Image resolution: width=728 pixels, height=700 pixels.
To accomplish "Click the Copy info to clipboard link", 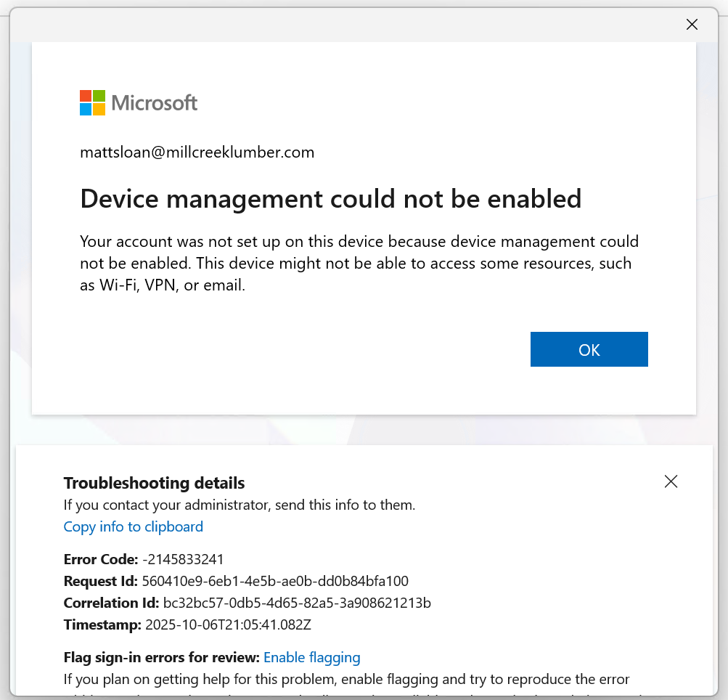I will point(134,526).
